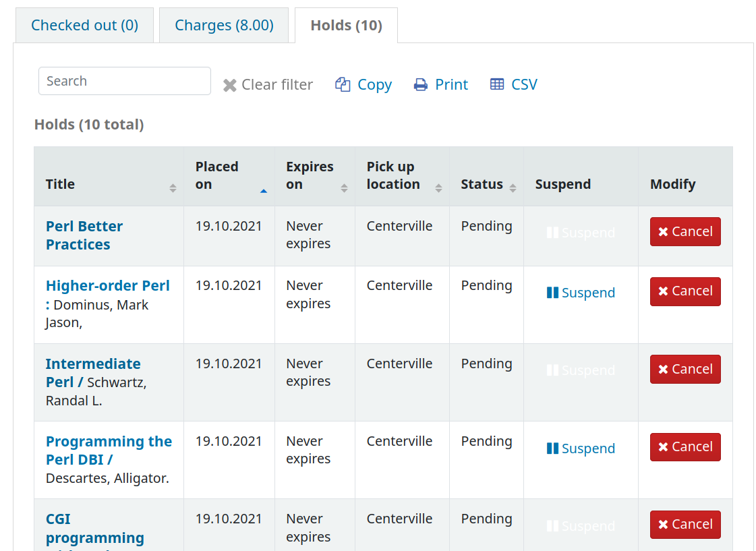Suspend the Higher-order Perl hold
The height and width of the screenshot is (551, 756).
581,293
